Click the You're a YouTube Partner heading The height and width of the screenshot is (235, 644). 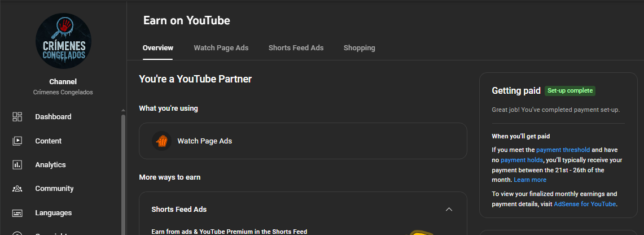(x=195, y=79)
